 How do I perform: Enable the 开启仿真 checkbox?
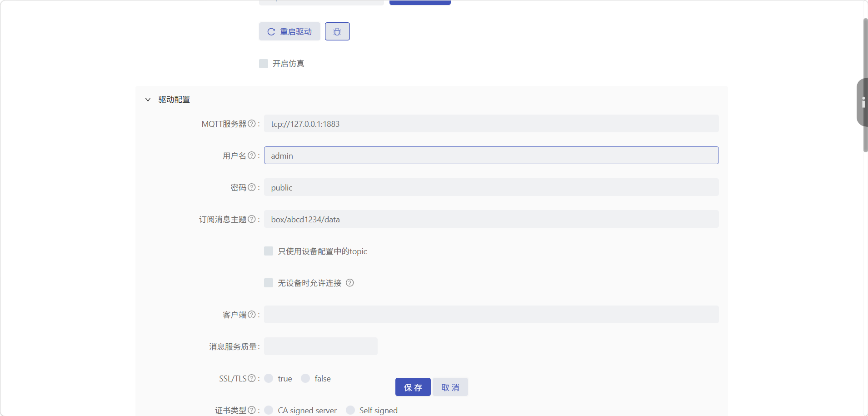point(264,63)
